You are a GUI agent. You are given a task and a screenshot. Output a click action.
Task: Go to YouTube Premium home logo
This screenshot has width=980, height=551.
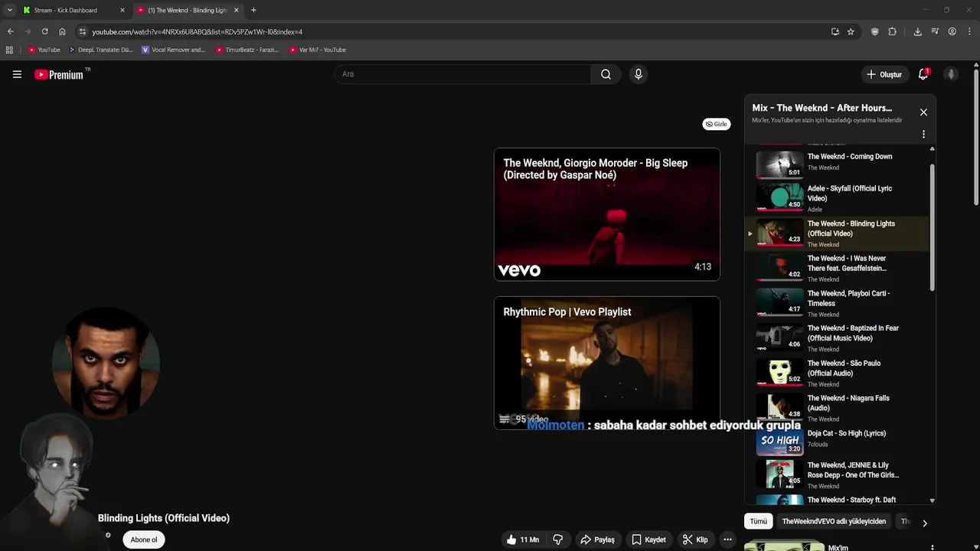(59, 74)
